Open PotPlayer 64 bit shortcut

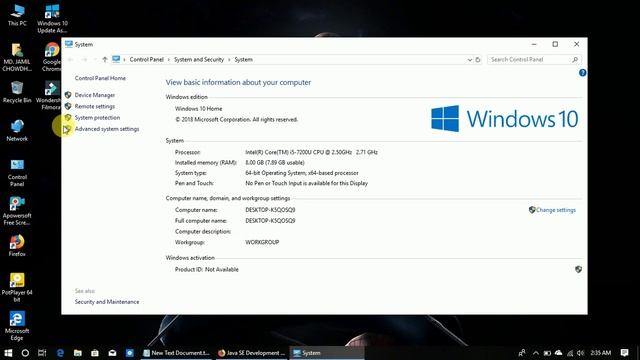pyautogui.click(x=17, y=287)
